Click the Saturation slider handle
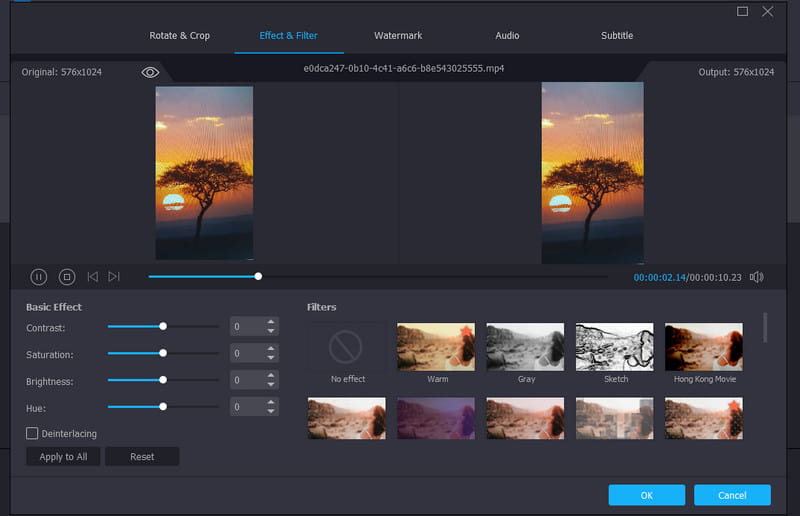The width and height of the screenshot is (800, 516). pyautogui.click(x=163, y=353)
